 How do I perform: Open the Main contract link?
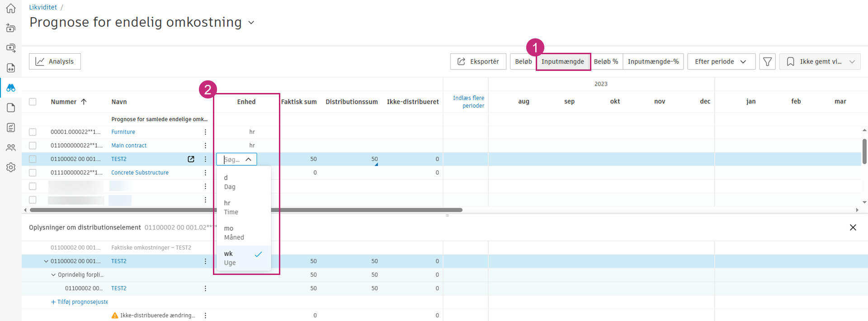pos(129,145)
